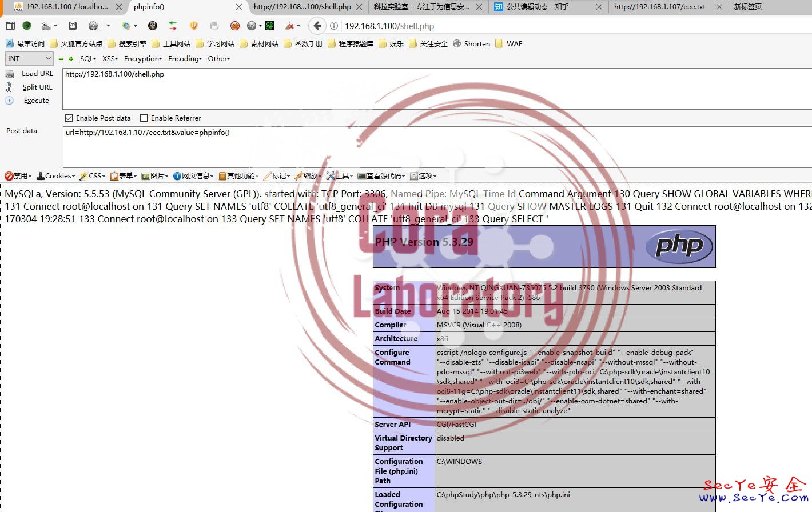812x512 pixels.
Task: Click the Split URL button label
Action: (37, 87)
